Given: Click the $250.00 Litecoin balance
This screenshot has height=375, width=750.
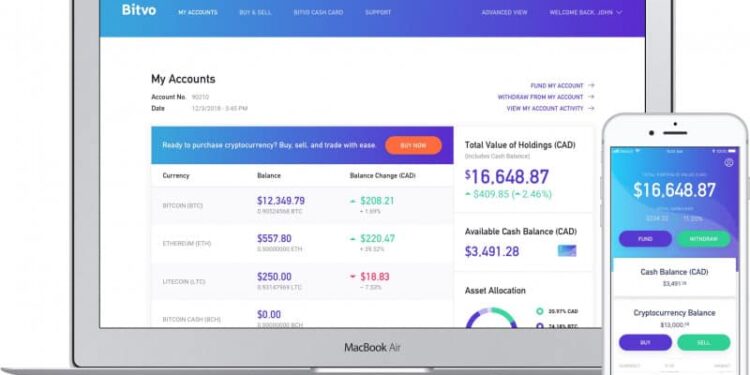Looking at the screenshot, I should pyautogui.click(x=274, y=276).
